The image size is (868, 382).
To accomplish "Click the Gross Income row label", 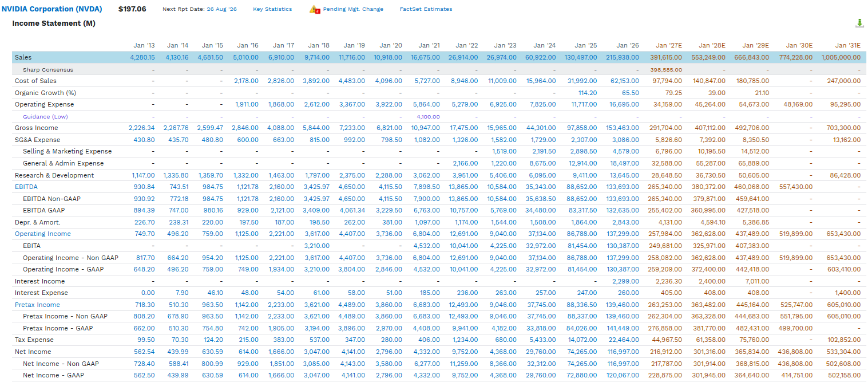I will (37, 128).
